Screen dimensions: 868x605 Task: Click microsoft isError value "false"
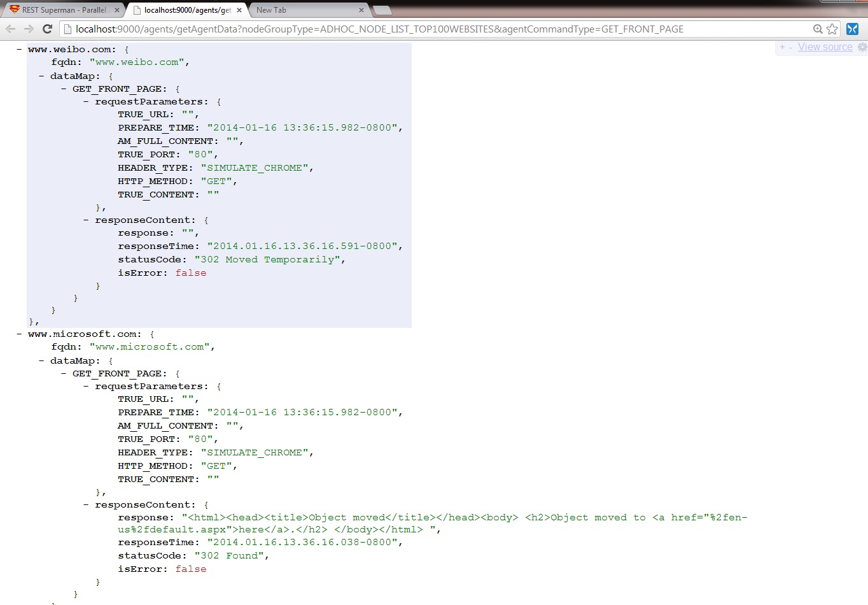point(191,569)
